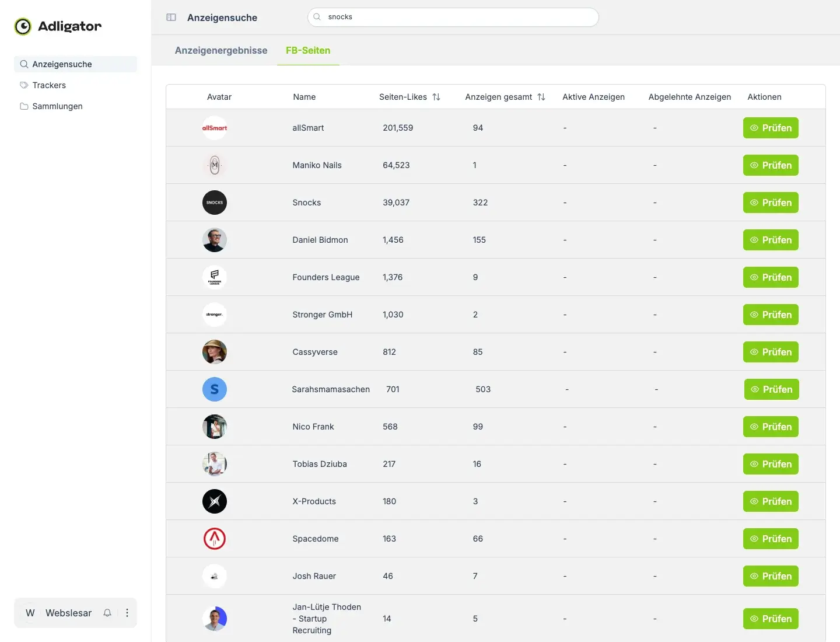Click the Prüfen button for Maniko Nails

(771, 165)
